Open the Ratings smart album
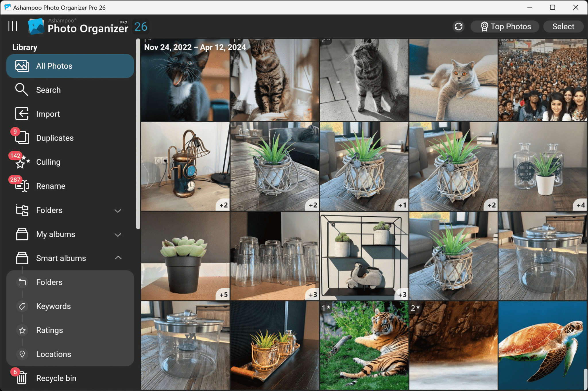 click(x=49, y=330)
